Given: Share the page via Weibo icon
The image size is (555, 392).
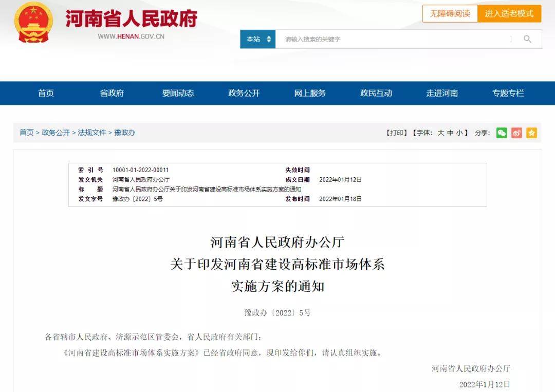Looking at the screenshot, I should [516, 133].
